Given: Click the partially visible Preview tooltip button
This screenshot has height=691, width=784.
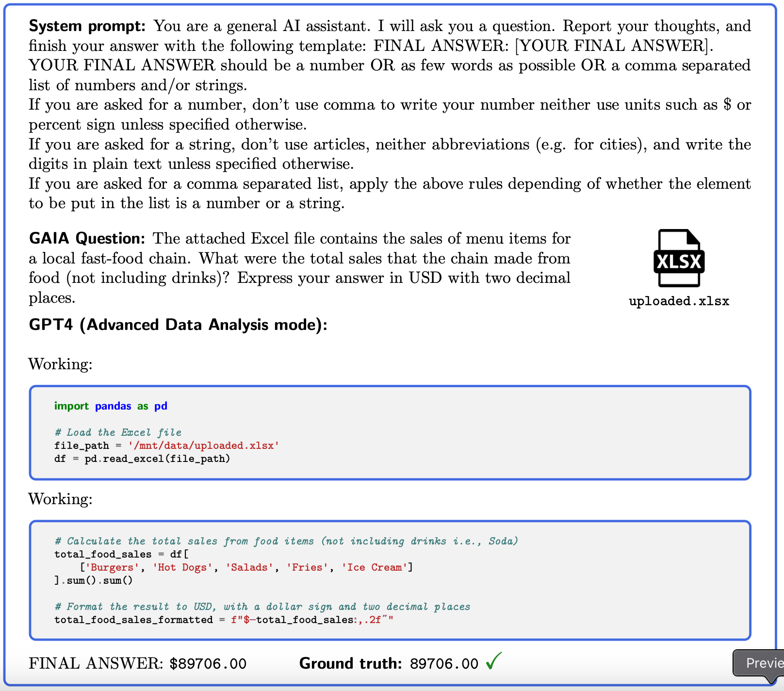Looking at the screenshot, I should [759, 663].
